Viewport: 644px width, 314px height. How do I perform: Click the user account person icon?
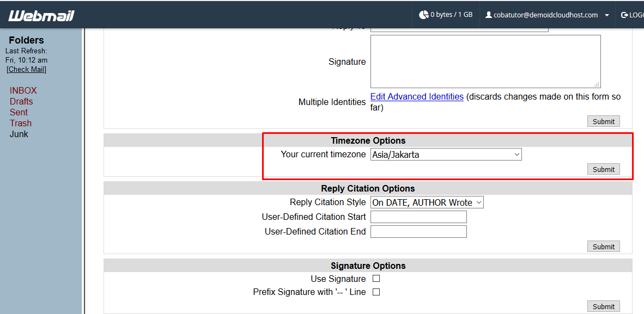coord(488,15)
